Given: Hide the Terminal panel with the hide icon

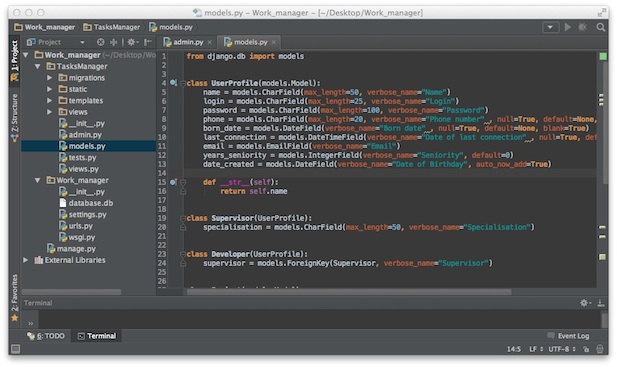Looking at the screenshot, I should tap(600, 303).
